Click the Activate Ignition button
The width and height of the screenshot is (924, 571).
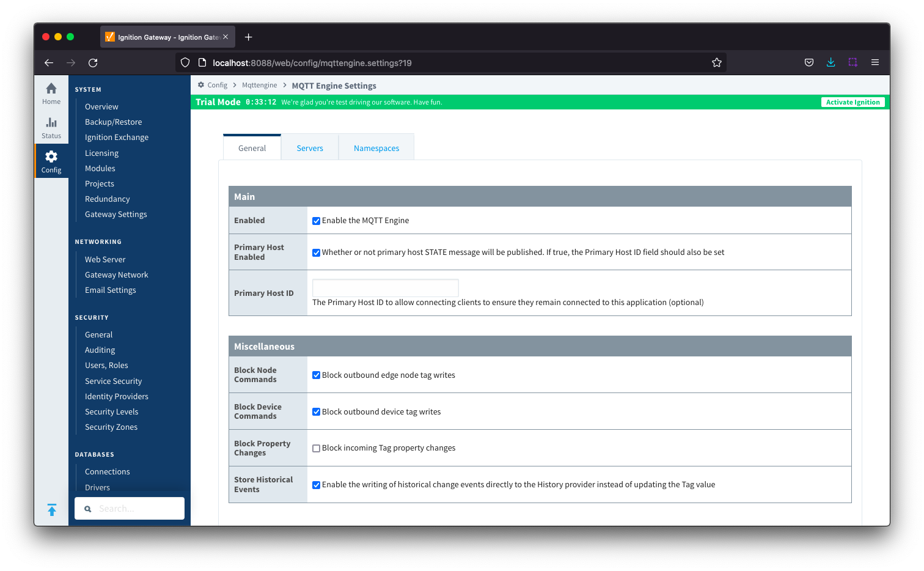853,102
